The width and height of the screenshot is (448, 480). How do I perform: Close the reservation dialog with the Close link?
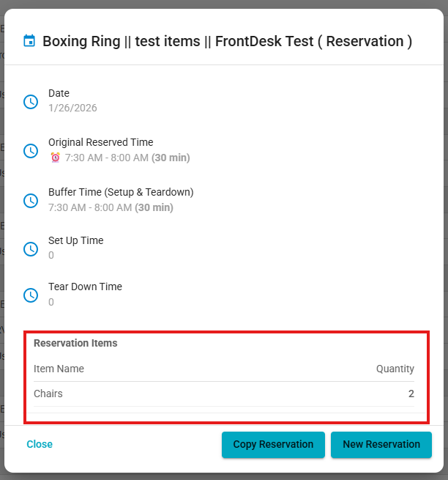[40, 444]
